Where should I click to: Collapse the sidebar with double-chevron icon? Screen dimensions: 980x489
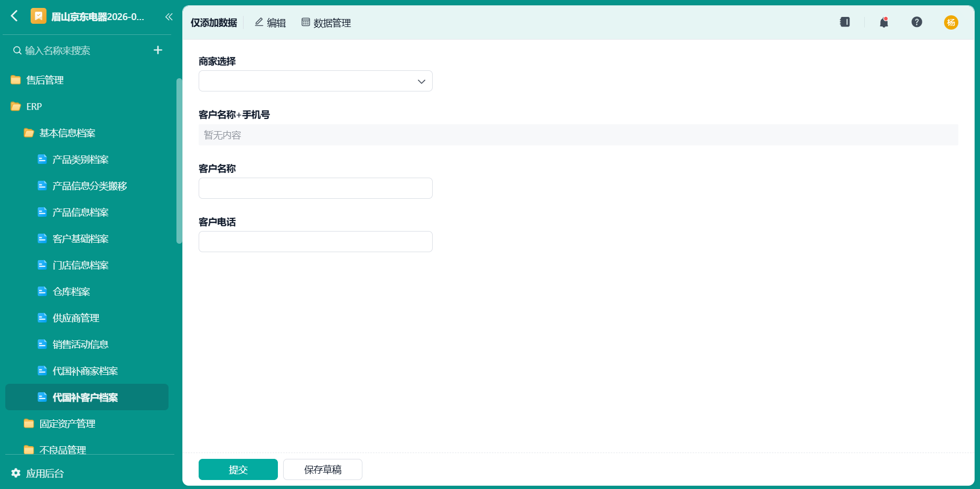click(x=169, y=17)
